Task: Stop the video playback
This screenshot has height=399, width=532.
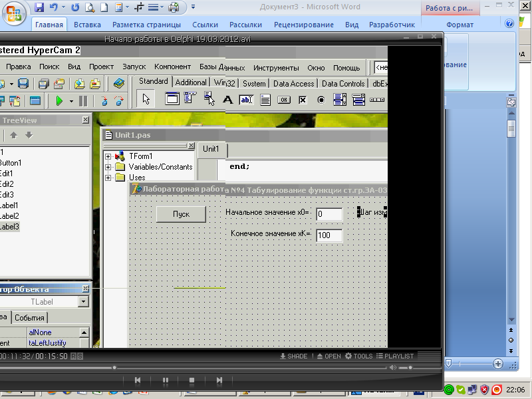Action: pyautogui.click(x=192, y=380)
